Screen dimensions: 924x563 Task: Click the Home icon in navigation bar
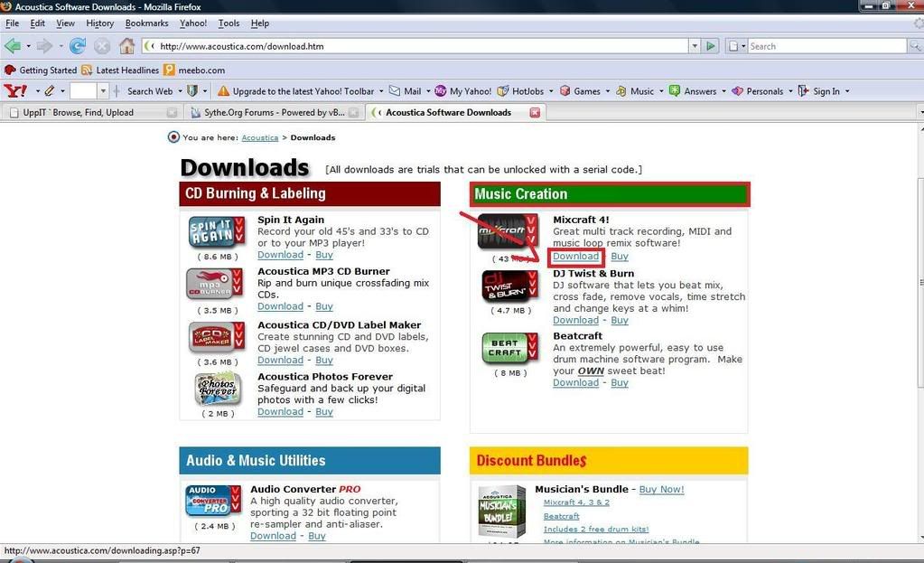click(126, 46)
